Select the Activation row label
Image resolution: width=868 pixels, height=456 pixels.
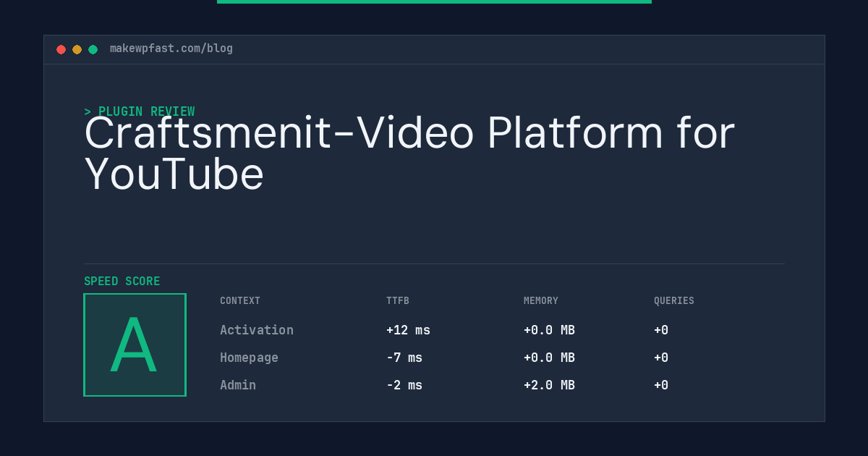coord(257,330)
